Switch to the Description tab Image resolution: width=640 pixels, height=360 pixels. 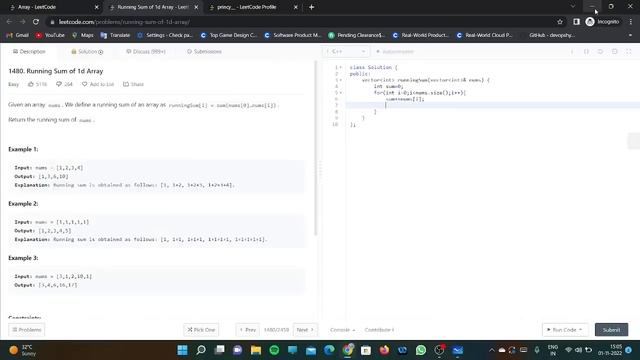click(29, 51)
